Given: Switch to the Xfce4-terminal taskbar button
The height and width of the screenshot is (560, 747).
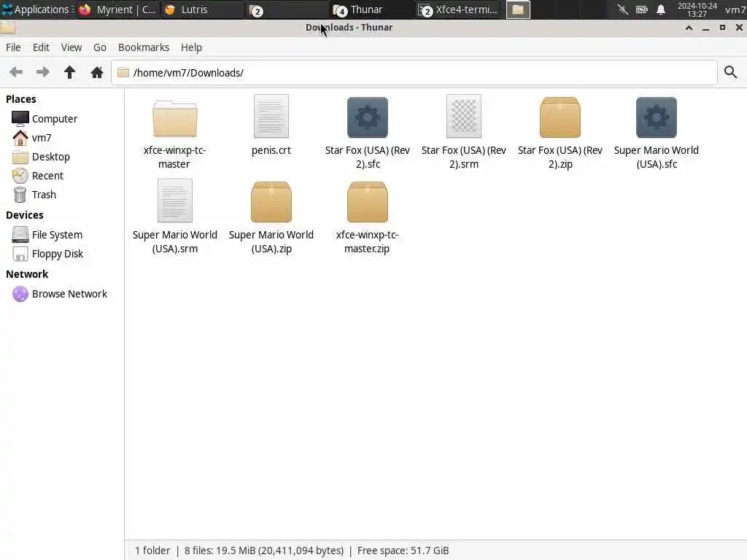Looking at the screenshot, I should 458,9.
